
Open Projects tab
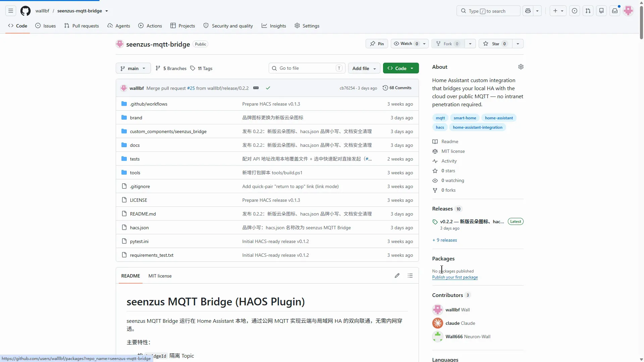[182, 26]
